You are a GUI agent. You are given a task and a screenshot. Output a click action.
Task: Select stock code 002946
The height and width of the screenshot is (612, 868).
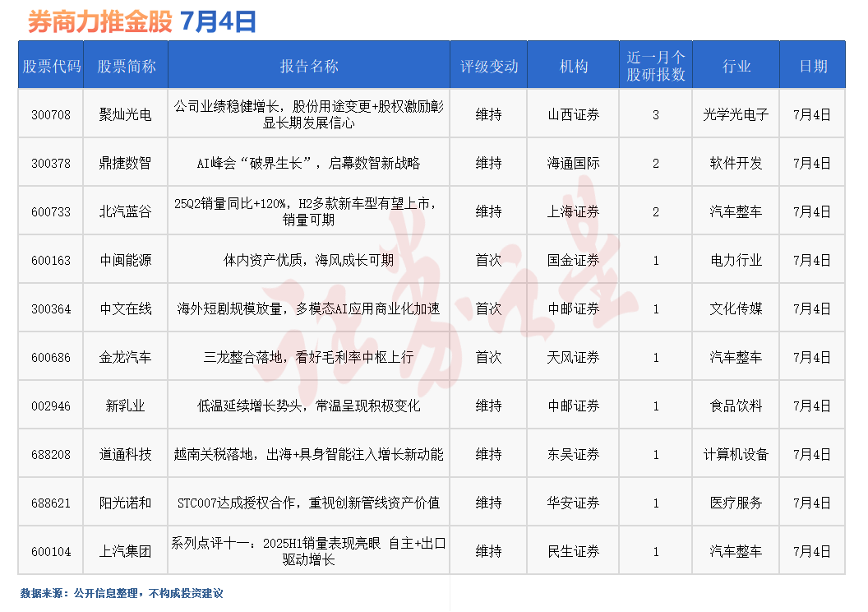[51, 406]
